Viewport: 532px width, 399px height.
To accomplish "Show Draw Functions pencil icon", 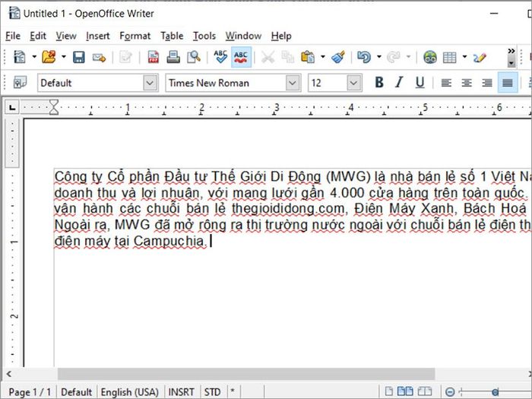I will (480, 57).
